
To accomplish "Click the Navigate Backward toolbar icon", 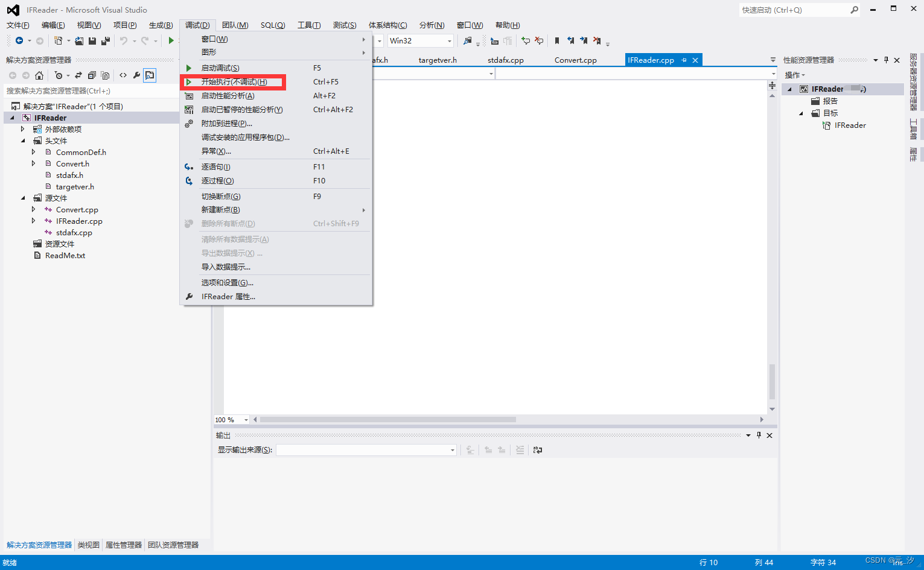I will pyautogui.click(x=19, y=40).
